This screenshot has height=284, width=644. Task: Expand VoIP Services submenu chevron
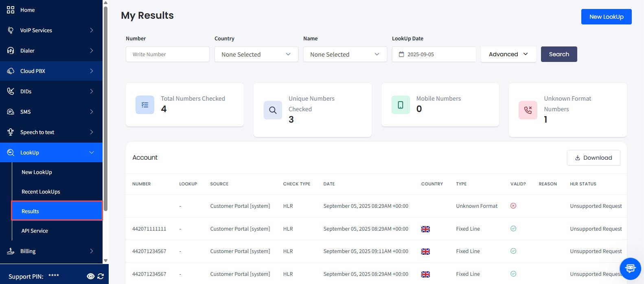92,30
